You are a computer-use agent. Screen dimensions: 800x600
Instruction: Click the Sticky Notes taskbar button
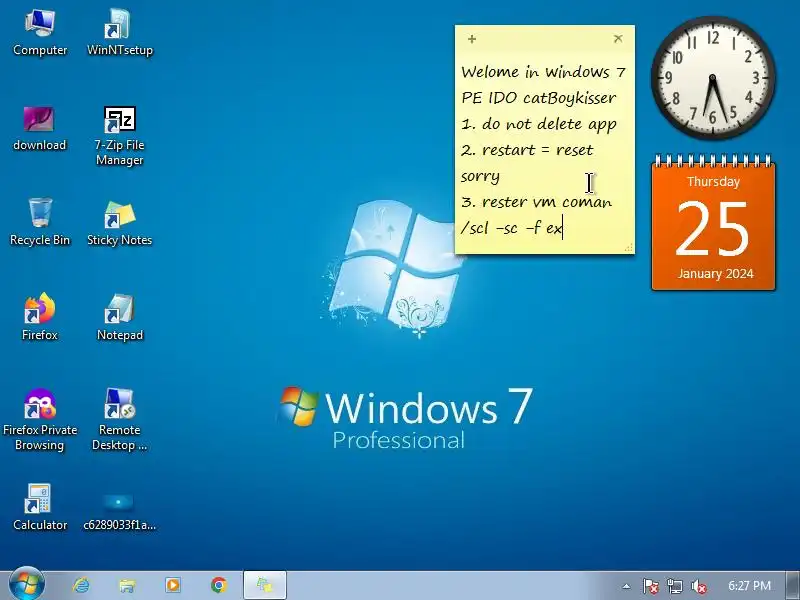(x=265, y=585)
